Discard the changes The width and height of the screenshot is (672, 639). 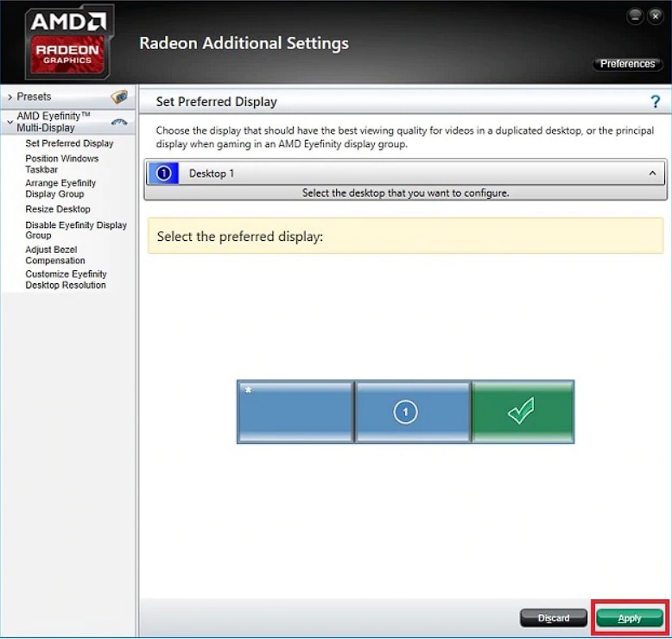click(x=554, y=618)
